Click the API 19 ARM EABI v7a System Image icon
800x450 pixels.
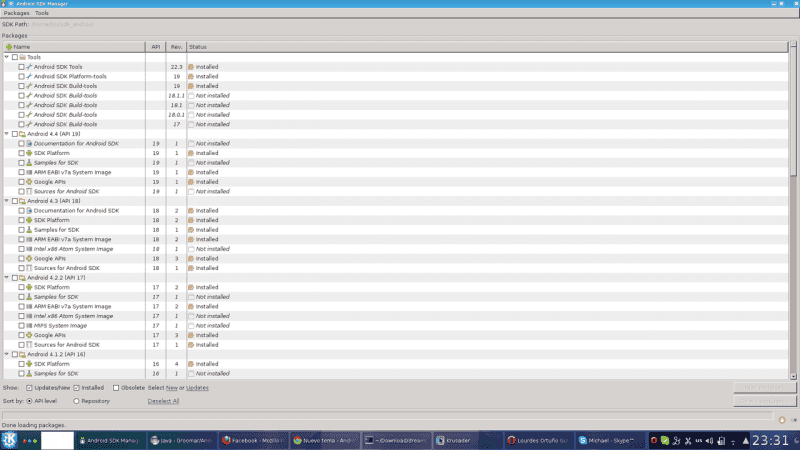point(29,172)
